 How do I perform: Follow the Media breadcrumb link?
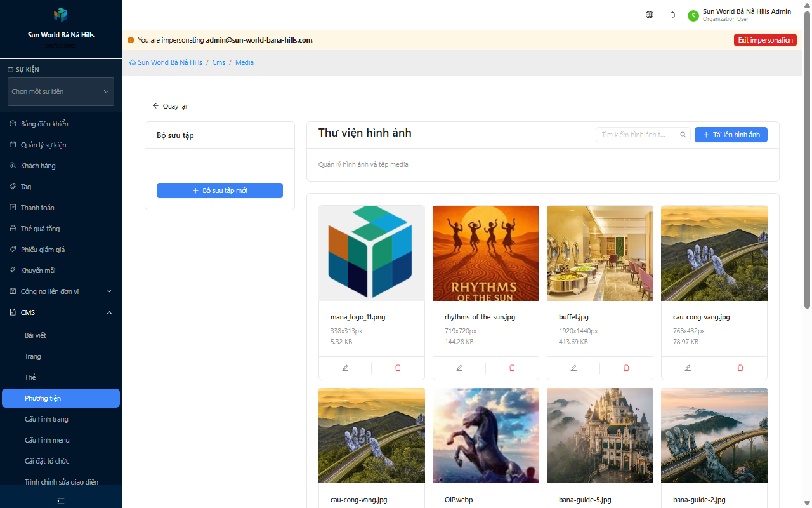pyautogui.click(x=244, y=62)
